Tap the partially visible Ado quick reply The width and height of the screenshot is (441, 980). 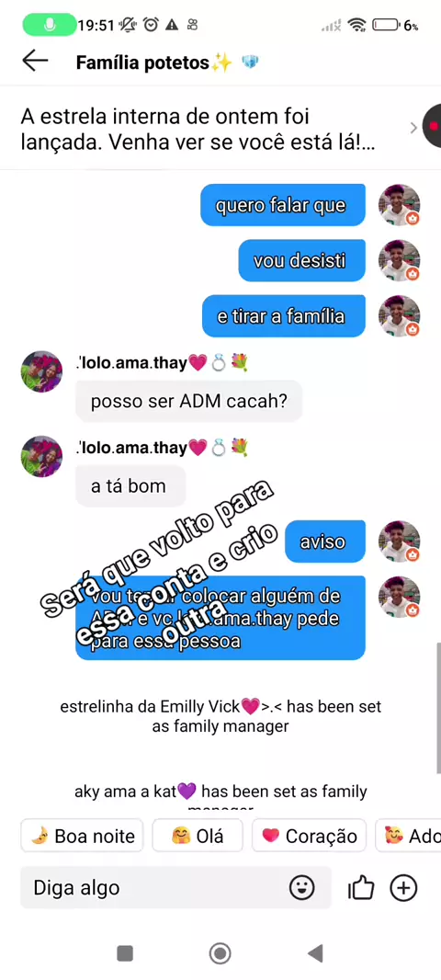tap(409, 836)
